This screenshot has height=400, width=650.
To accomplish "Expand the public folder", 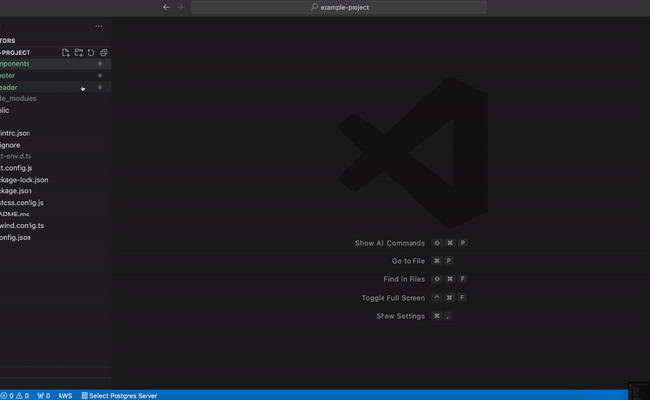I will (x=56, y=110).
